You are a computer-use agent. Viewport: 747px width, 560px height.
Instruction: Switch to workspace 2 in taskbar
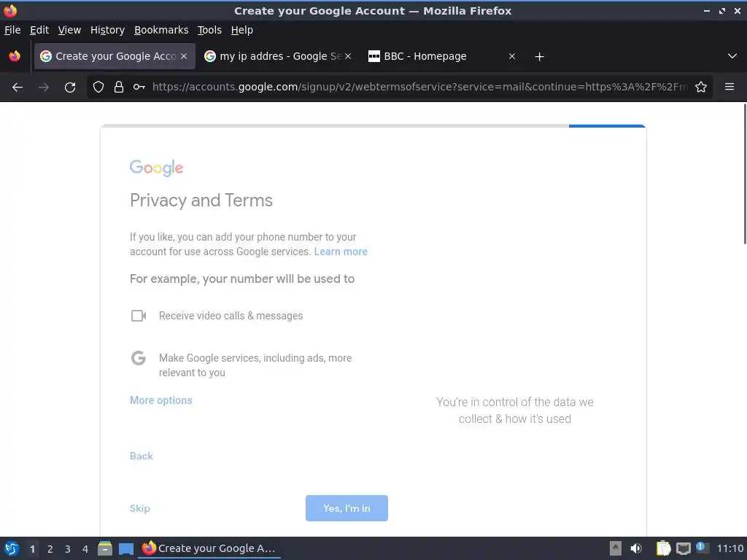click(x=50, y=549)
